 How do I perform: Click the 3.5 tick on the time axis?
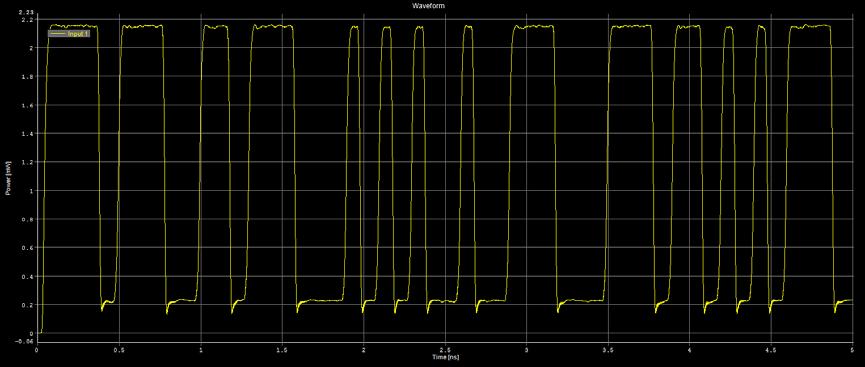[x=608, y=350]
